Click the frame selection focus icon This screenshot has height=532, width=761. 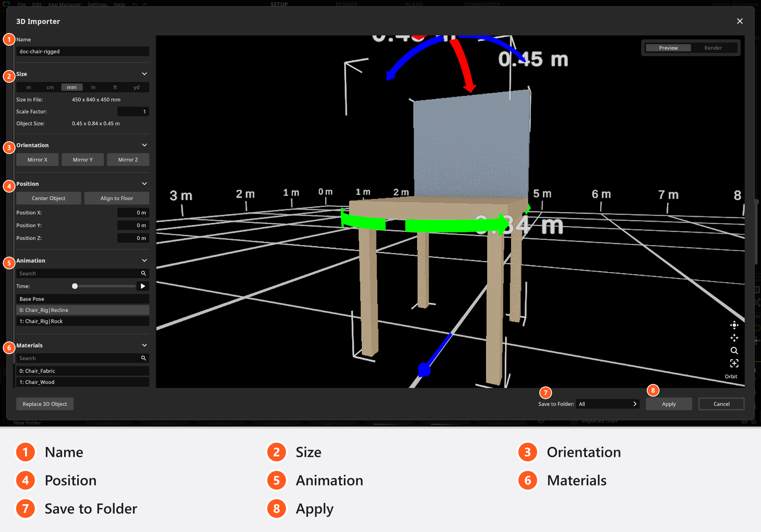tap(734, 363)
